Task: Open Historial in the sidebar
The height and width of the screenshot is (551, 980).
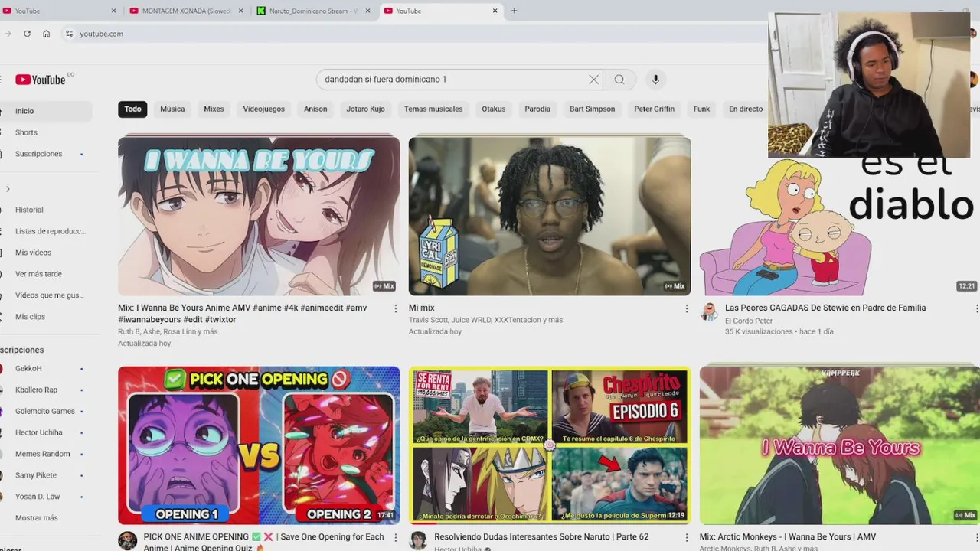Action: click(x=46, y=210)
